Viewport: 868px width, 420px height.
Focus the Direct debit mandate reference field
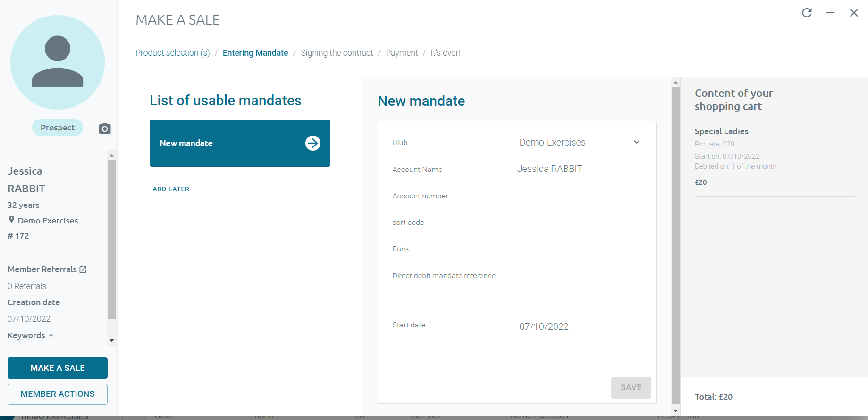click(x=580, y=276)
